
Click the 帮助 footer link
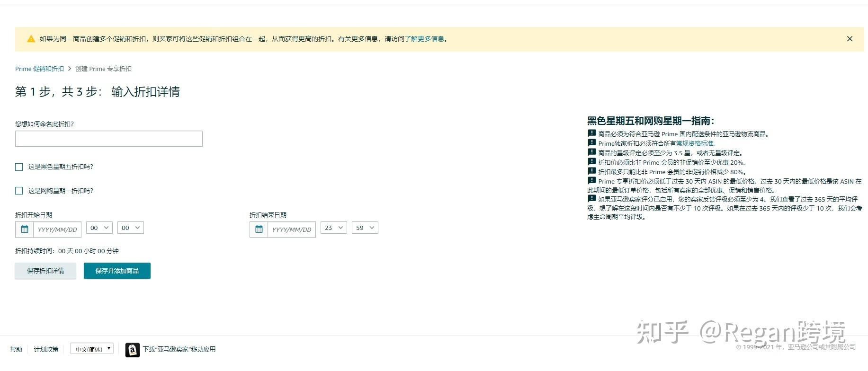[16, 349]
